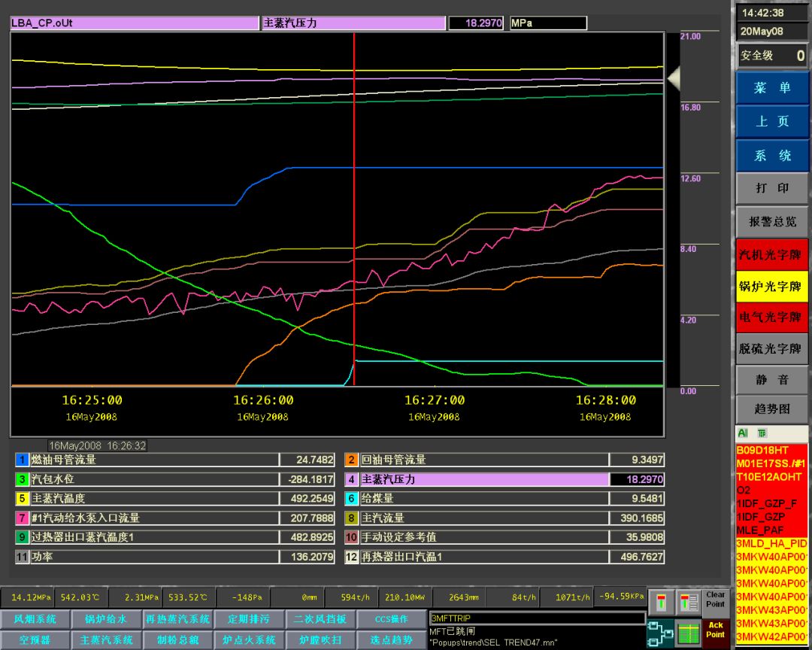812x650 pixels.
Task: Select the 给煤量 legend row
Action: pyautogui.click(x=504, y=499)
